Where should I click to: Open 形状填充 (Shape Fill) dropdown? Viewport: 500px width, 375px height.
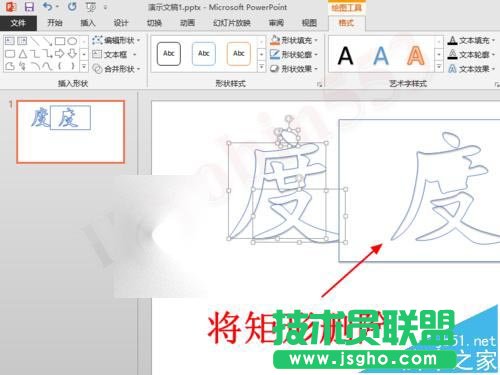click(294, 40)
